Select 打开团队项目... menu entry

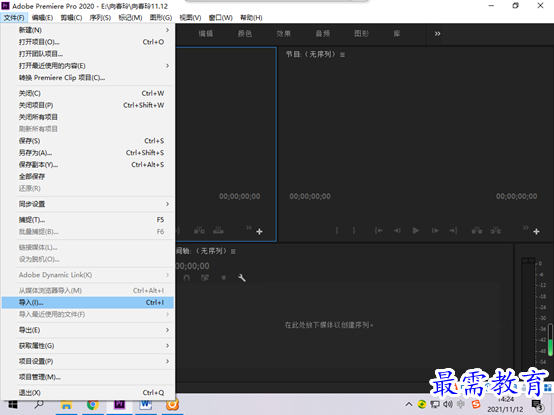point(88,54)
